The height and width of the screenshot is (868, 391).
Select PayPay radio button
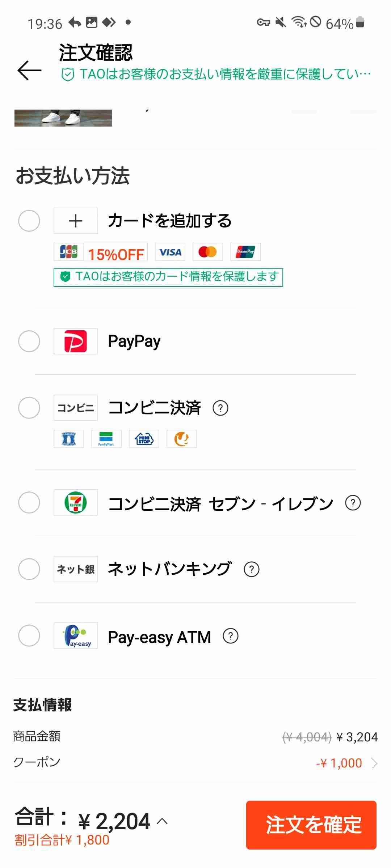pos(29,341)
